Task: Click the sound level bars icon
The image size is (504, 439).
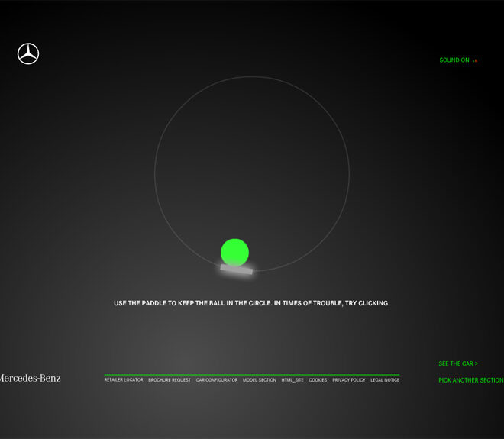Action: (x=475, y=60)
